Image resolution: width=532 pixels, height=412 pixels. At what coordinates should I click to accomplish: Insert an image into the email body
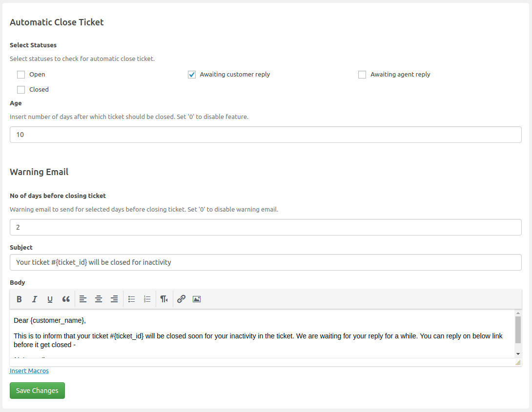(196, 299)
